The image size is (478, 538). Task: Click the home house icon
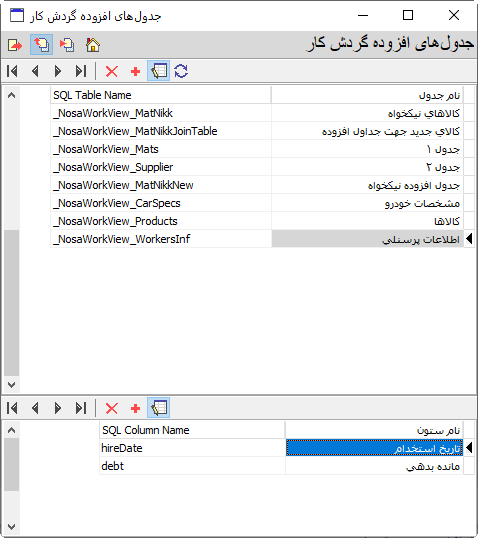[x=93, y=45]
